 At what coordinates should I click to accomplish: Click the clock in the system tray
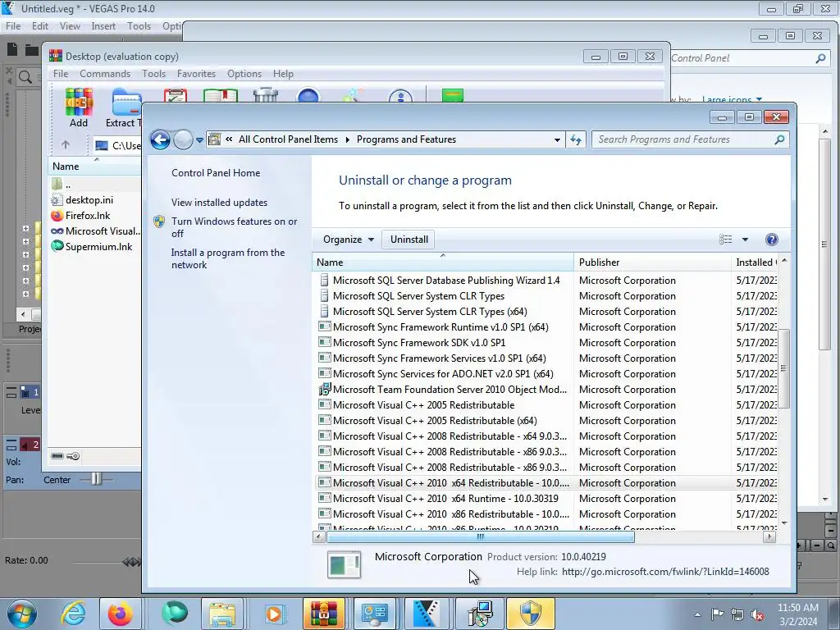[798, 614]
